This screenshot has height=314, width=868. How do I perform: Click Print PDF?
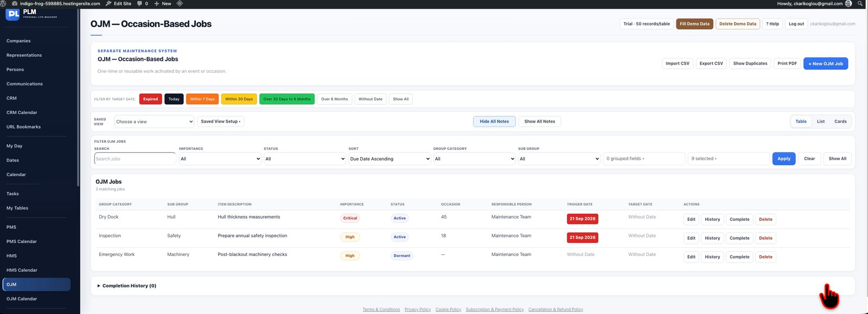pos(787,63)
